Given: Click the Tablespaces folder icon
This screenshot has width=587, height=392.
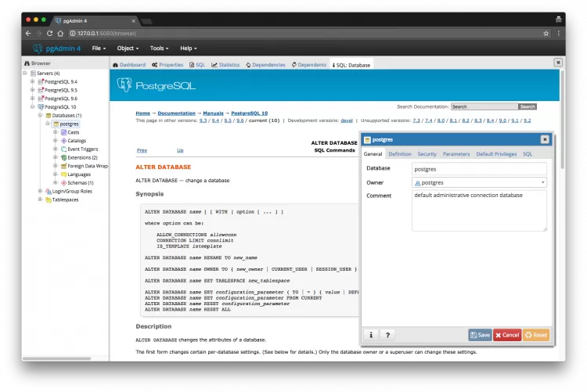Looking at the screenshot, I should point(49,200).
